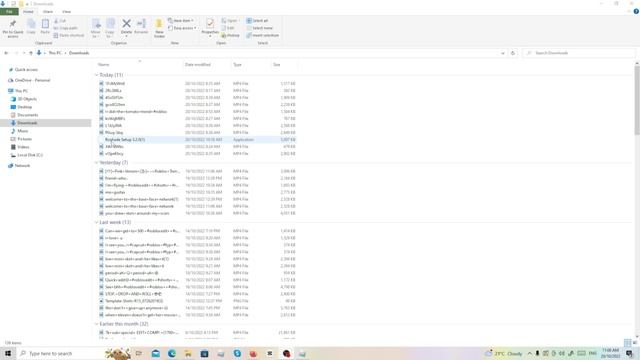Open the address bar history dropdown
The width and height of the screenshot is (640, 360).
coord(503,53)
